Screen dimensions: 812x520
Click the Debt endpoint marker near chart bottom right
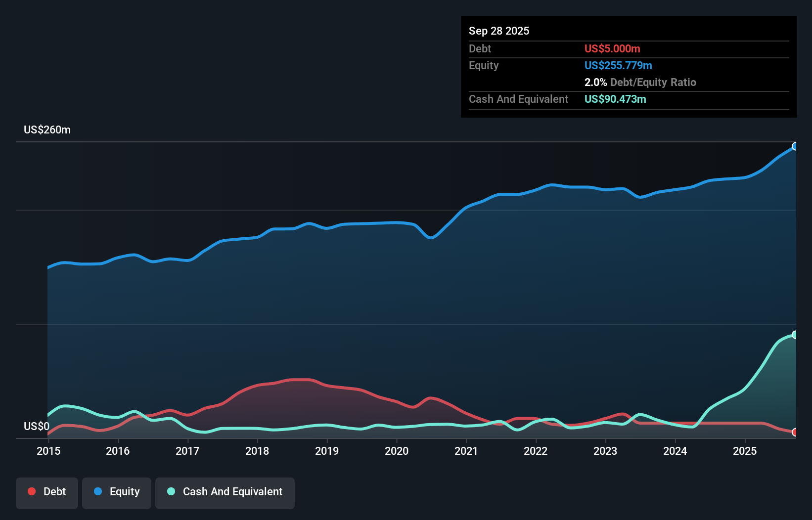(795, 432)
